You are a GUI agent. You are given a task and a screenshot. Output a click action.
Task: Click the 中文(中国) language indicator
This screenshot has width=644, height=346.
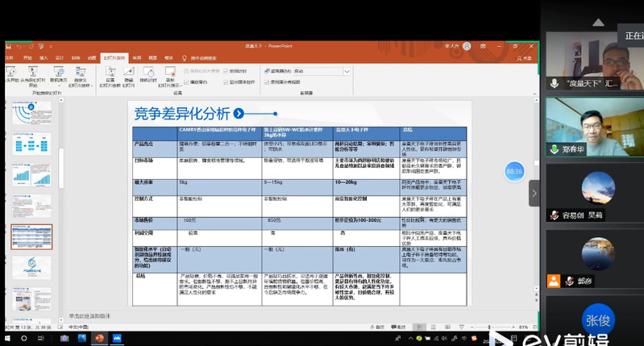coord(78,327)
